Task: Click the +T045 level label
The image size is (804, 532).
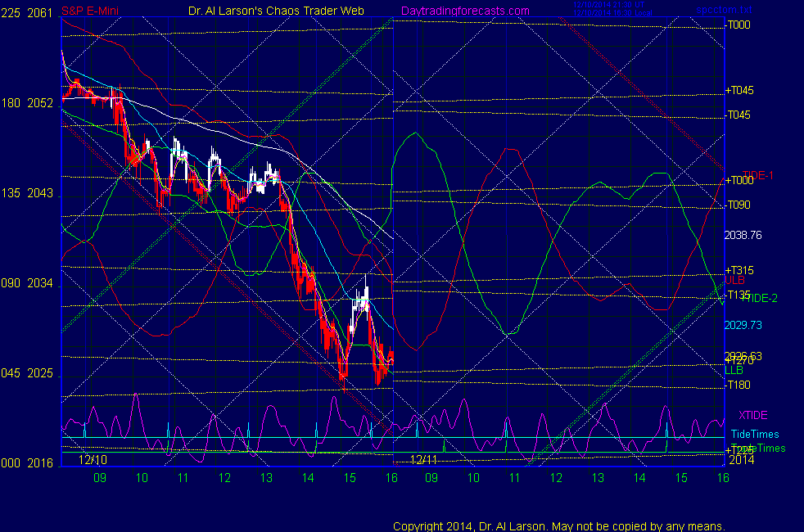Action: [x=739, y=90]
